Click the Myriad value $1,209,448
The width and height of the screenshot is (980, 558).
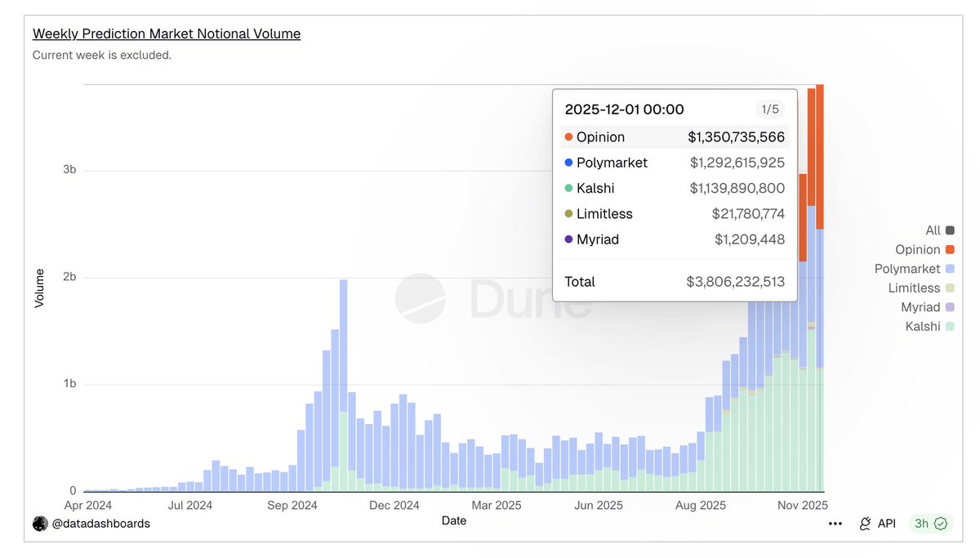(x=750, y=239)
